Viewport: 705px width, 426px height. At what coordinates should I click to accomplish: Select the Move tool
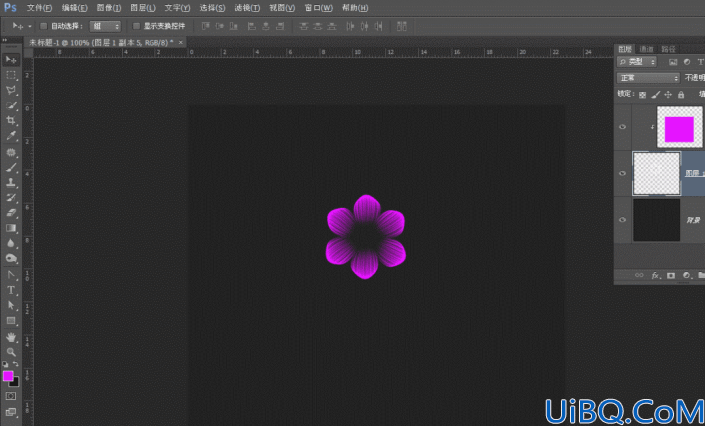point(11,60)
